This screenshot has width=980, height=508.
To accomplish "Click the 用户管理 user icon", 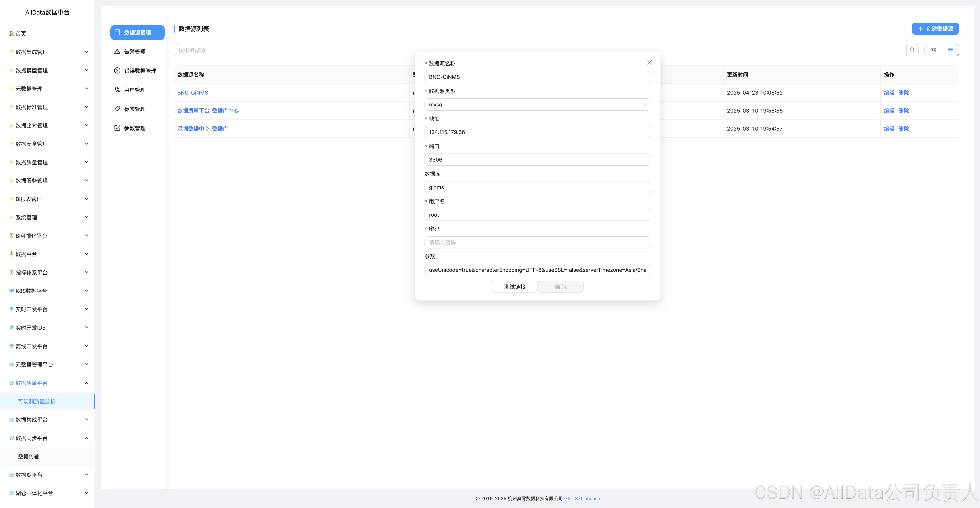I will click(x=117, y=90).
